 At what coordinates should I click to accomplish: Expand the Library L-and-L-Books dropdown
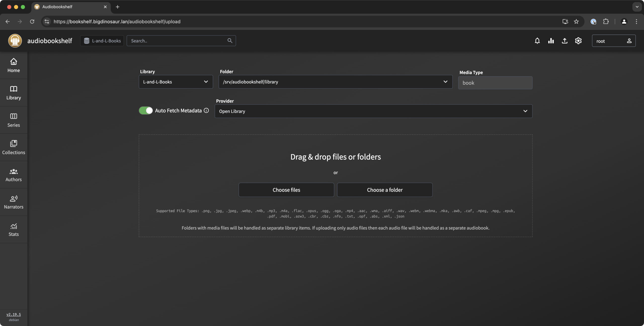click(176, 82)
